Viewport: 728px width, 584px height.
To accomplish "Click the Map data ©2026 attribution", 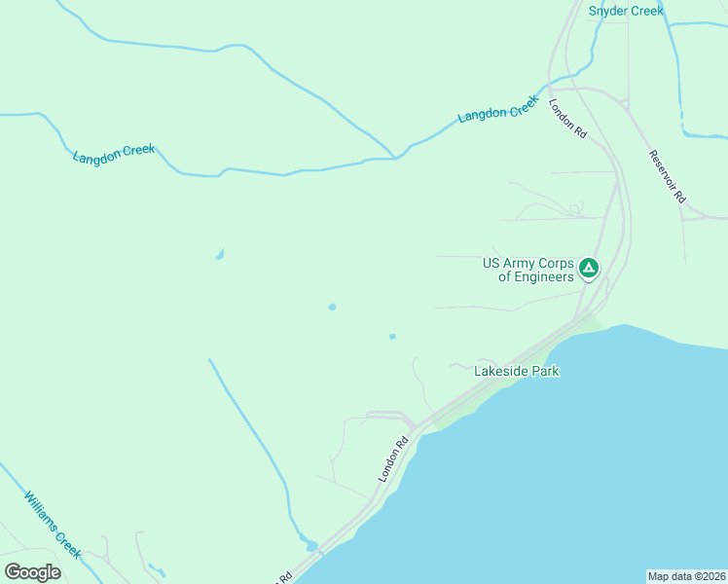I will (x=687, y=576).
